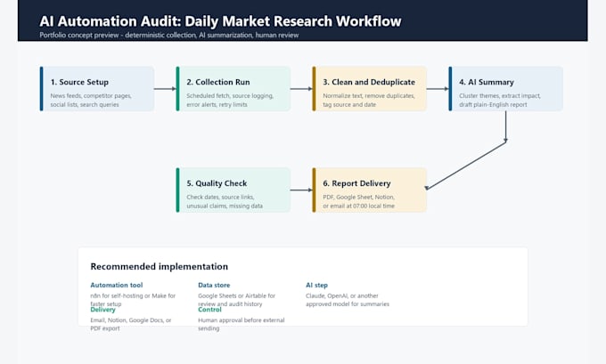Click the 'AI step' label
Screen dimensions: 606x364
coord(316,286)
